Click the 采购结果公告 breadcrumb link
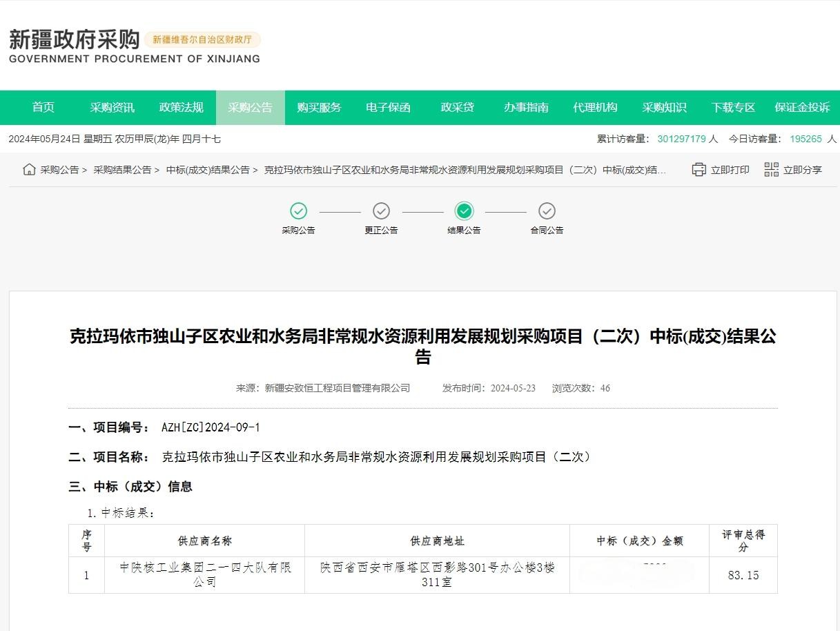 point(122,170)
